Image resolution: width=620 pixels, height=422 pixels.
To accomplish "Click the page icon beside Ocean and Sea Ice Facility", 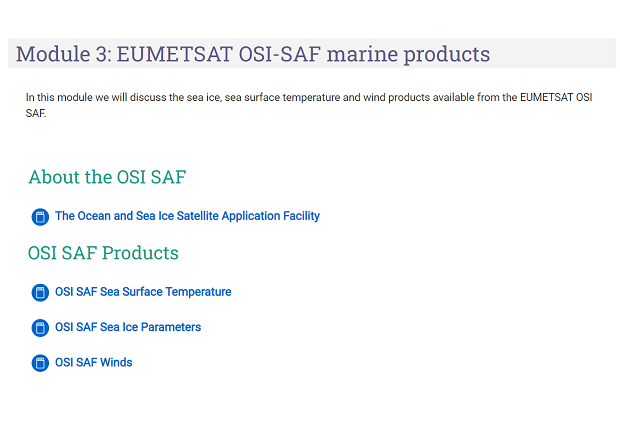I will point(40,217).
